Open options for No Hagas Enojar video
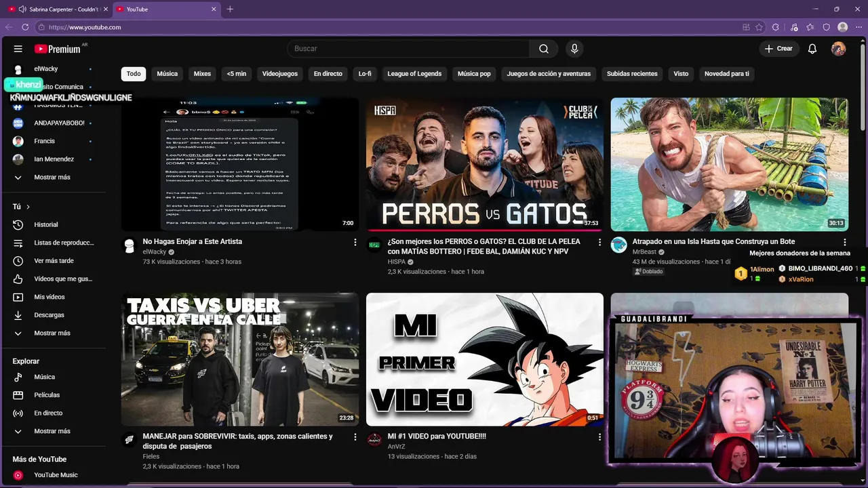Image resolution: width=868 pixels, height=488 pixels. pyautogui.click(x=355, y=242)
